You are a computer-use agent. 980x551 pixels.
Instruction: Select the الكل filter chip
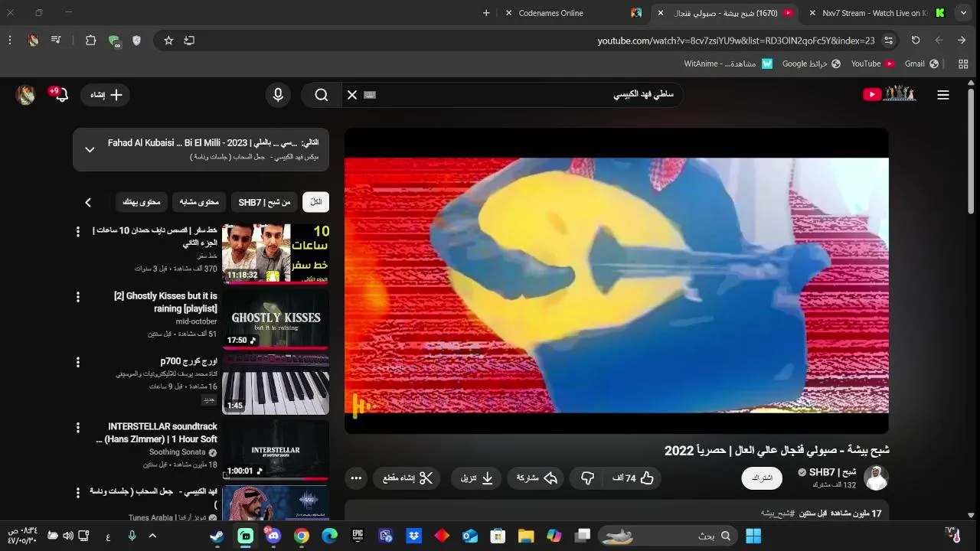pyautogui.click(x=316, y=202)
